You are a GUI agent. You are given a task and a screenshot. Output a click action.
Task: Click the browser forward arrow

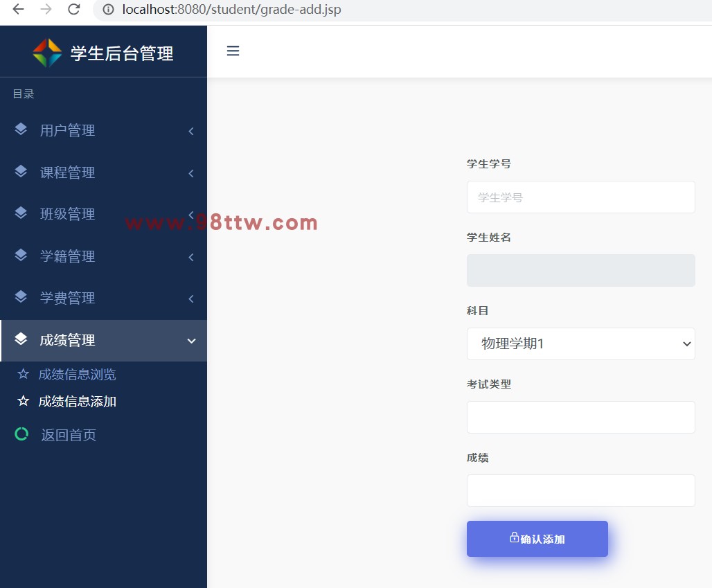click(x=46, y=9)
